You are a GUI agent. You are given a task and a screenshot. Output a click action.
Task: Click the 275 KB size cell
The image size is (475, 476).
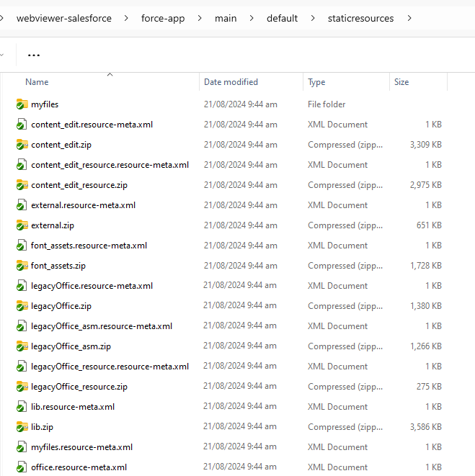click(x=429, y=387)
